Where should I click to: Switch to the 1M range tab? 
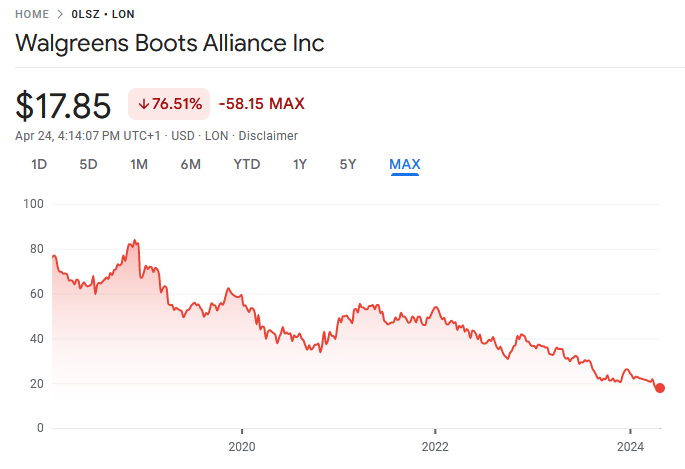pos(139,165)
